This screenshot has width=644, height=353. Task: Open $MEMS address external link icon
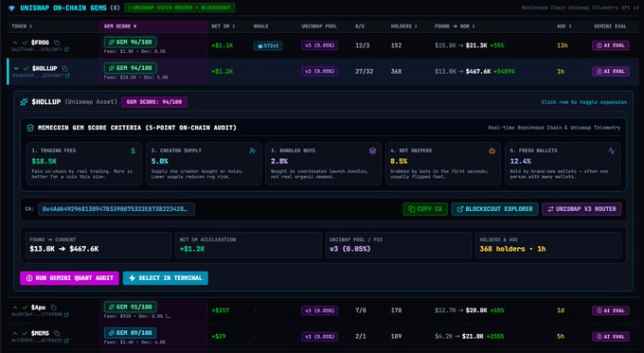click(66, 341)
